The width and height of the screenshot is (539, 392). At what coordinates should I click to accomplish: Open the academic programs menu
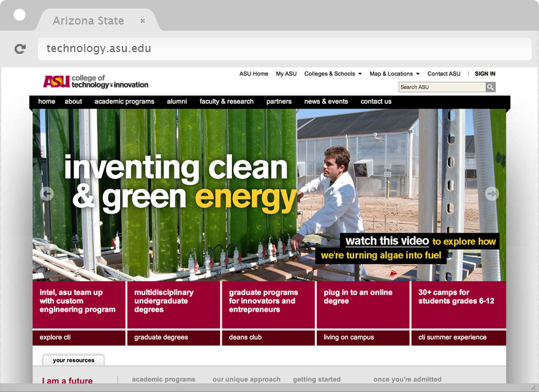click(124, 102)
